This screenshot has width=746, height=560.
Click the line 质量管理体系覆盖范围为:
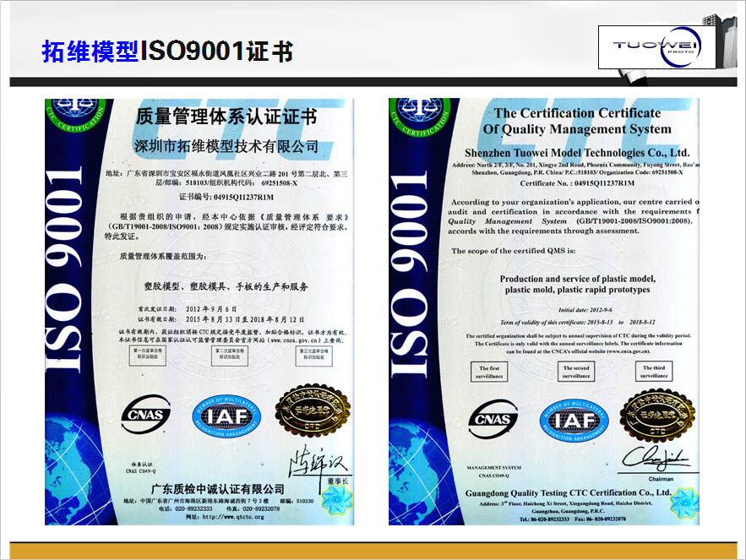click(163, 256)
